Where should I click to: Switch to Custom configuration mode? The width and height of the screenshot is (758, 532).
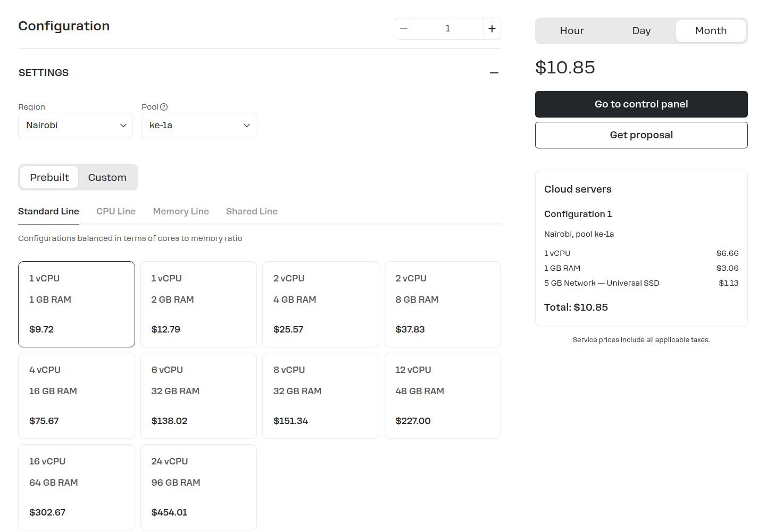[107, 177]
